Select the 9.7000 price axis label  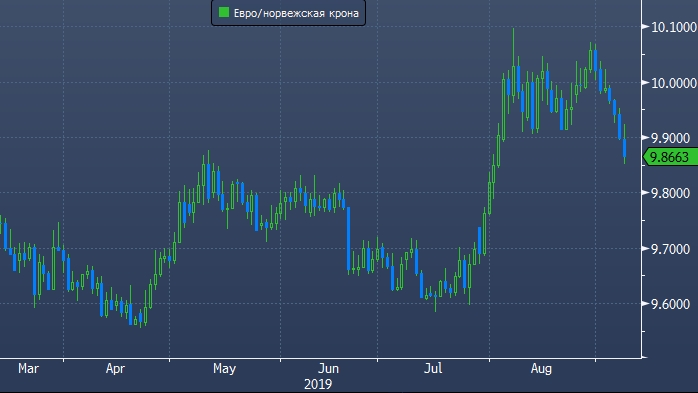click(670, 249)
